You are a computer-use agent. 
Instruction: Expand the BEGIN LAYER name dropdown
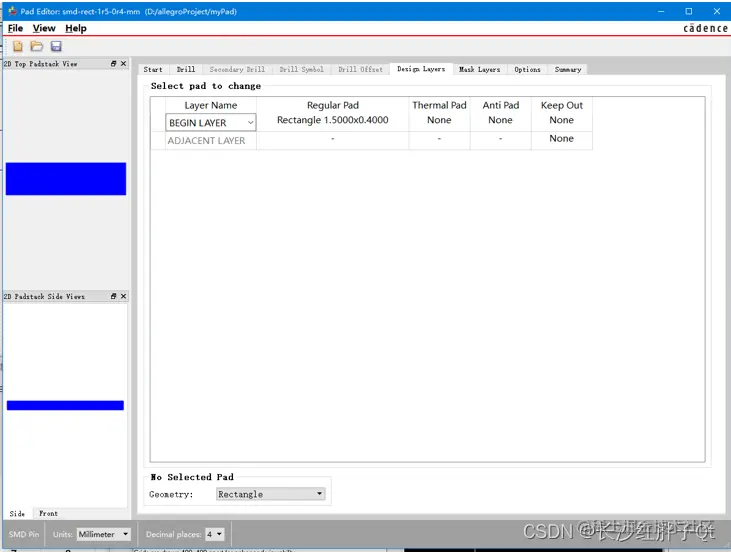pyautogui.click(x=211, y=123)
